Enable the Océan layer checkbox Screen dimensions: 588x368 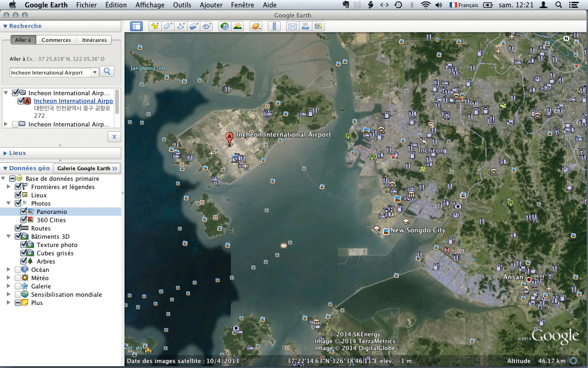[x=18, y=270]
